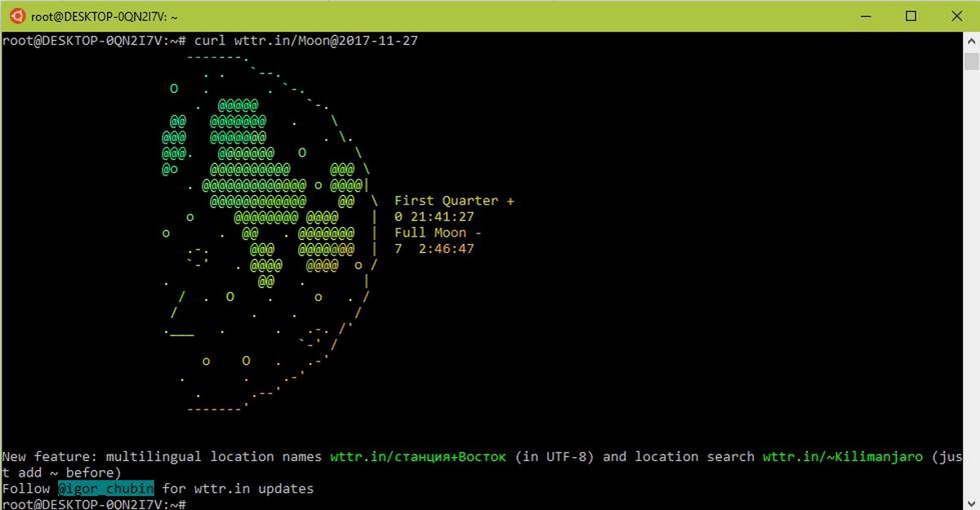Click the 0 21:41:27 countdown text
The width and height of the screenshot is (980, 510).
coord(434,217)
